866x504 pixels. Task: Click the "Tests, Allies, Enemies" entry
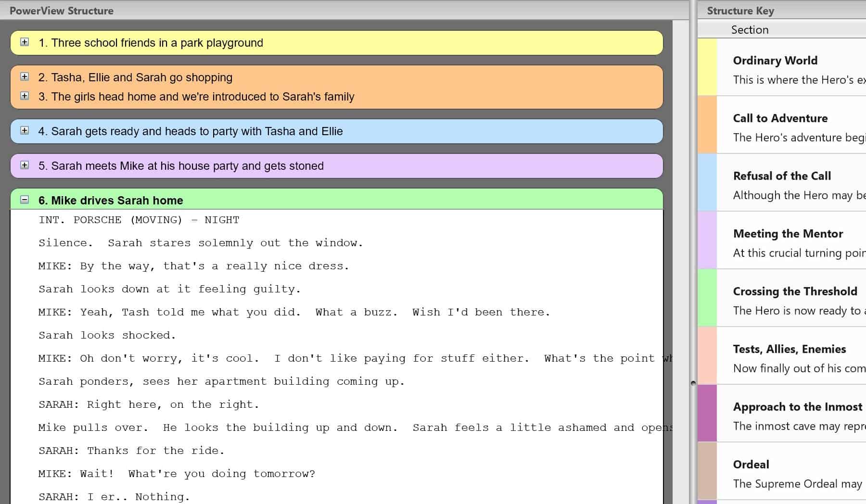pyautogui.click(x=790, y=349)
